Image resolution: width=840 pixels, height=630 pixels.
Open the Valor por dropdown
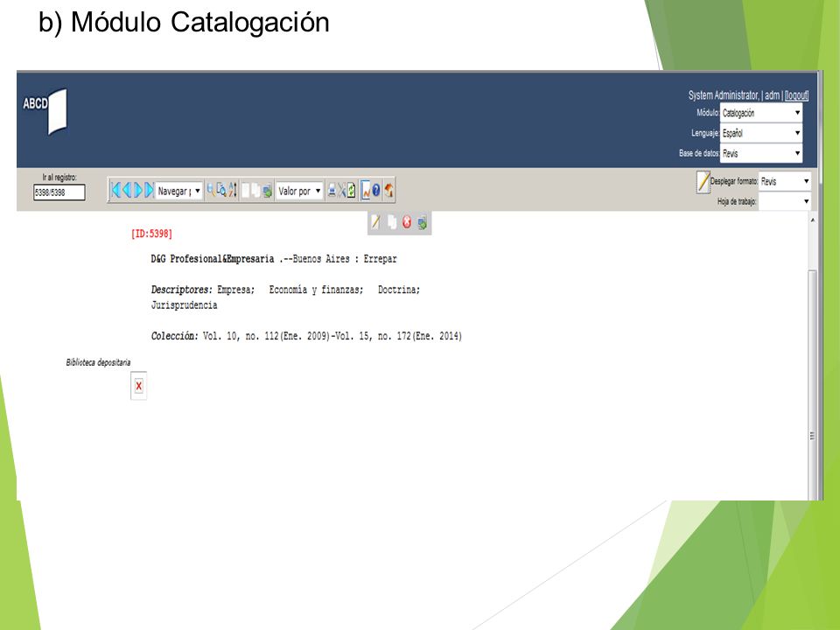(x=299, y=191)
